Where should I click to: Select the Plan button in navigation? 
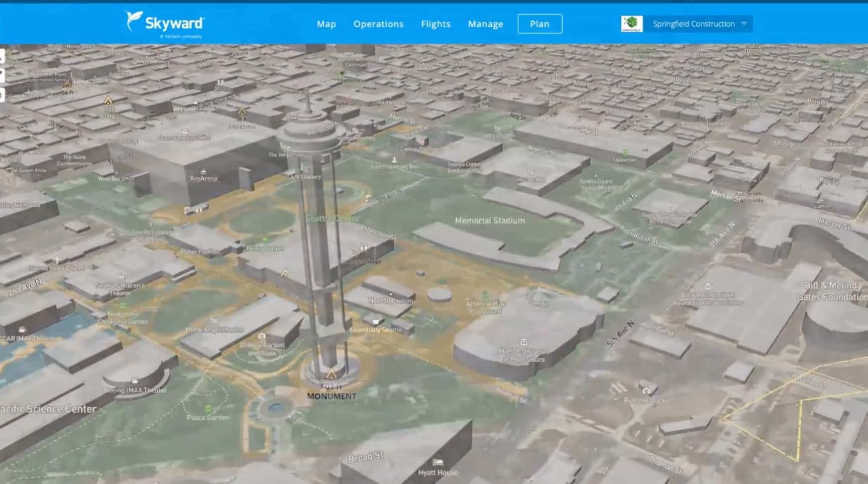click(540, 24)
